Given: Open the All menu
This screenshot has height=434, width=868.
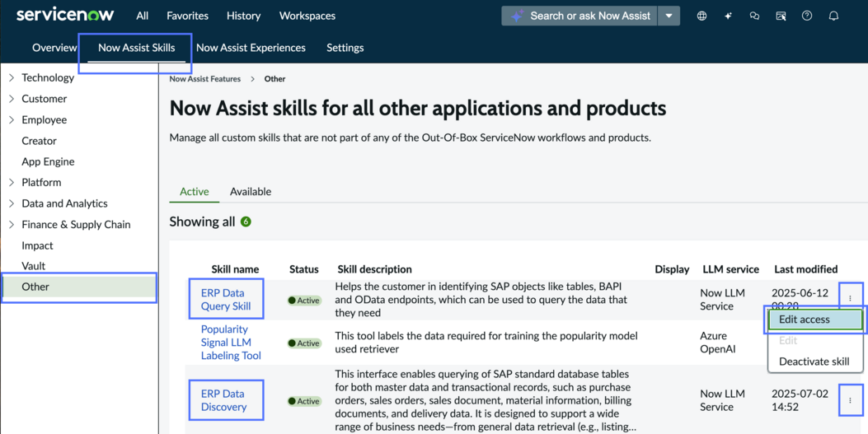Looking at the screenshot, I should [x=143, y=16].
